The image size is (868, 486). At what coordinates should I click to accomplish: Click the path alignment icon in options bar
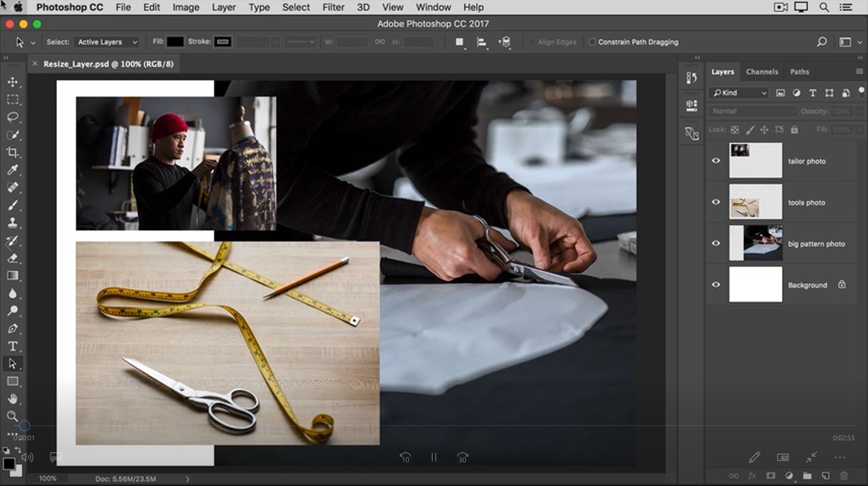[x=482, y=42]
